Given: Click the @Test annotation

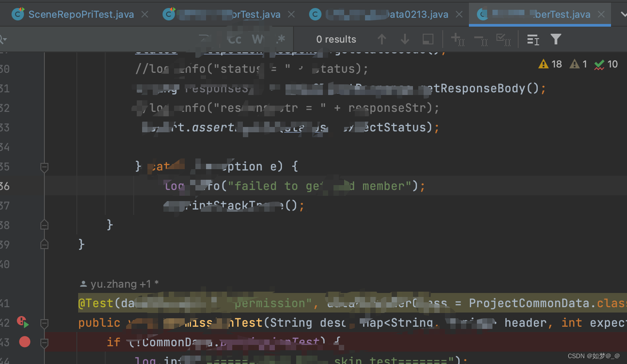Looking at the screenshot, I should click(x=96, y=303).
